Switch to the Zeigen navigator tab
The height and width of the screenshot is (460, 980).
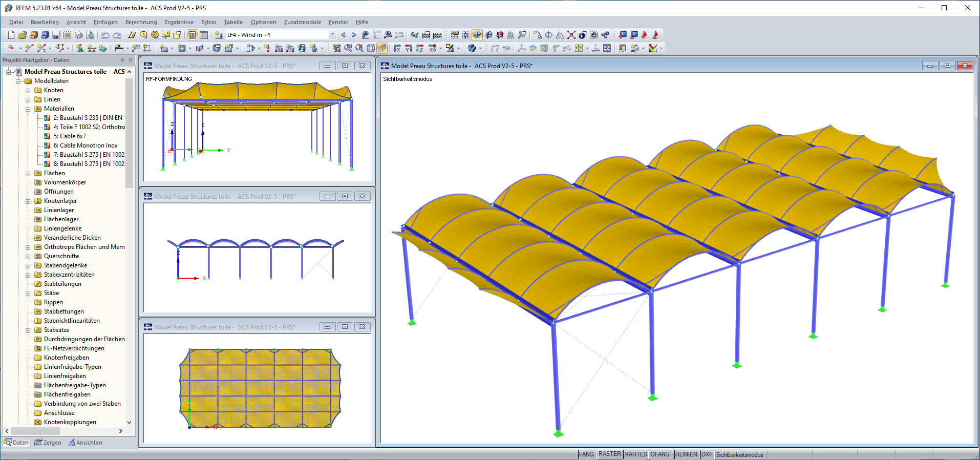coord(48,443)
